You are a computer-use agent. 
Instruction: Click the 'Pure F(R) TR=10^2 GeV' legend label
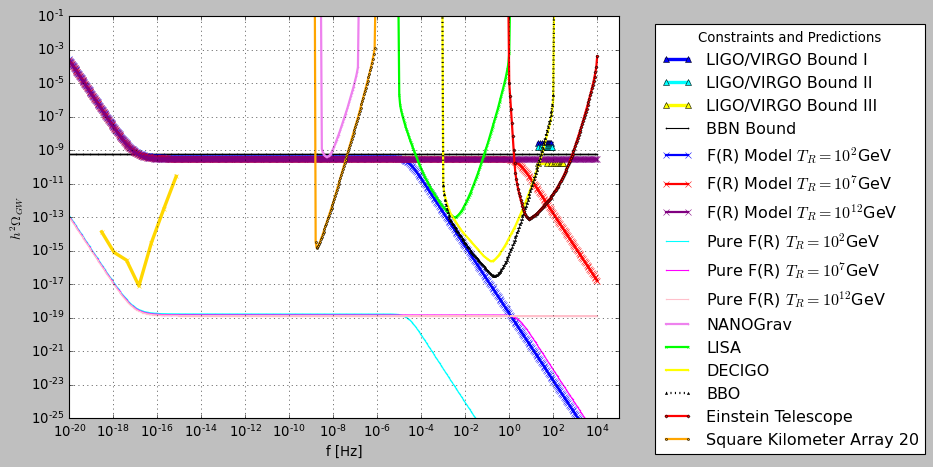click(793, 242)
